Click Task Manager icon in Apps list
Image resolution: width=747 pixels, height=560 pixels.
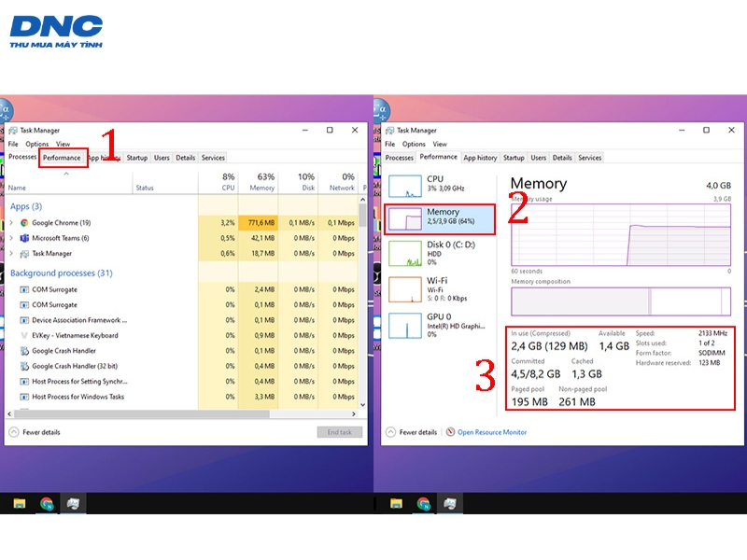(24, 254)
